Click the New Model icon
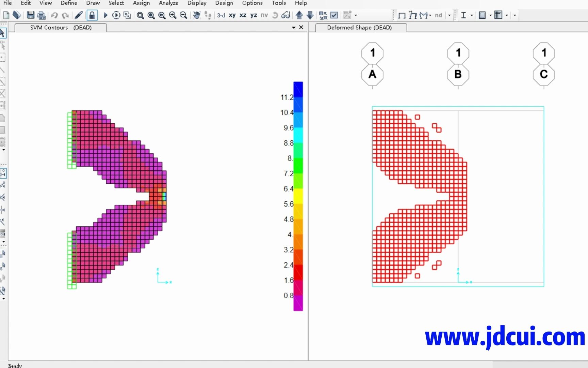 pyautogui.click(x=6, y=15)
